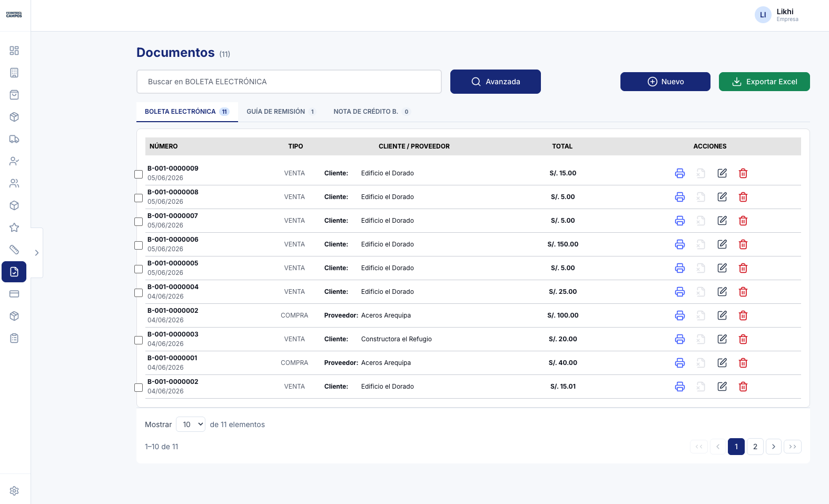This screenshot has height=504, width=829.
Task: Select checkbox for B-001-0000006
Action: tap(139, 245)
